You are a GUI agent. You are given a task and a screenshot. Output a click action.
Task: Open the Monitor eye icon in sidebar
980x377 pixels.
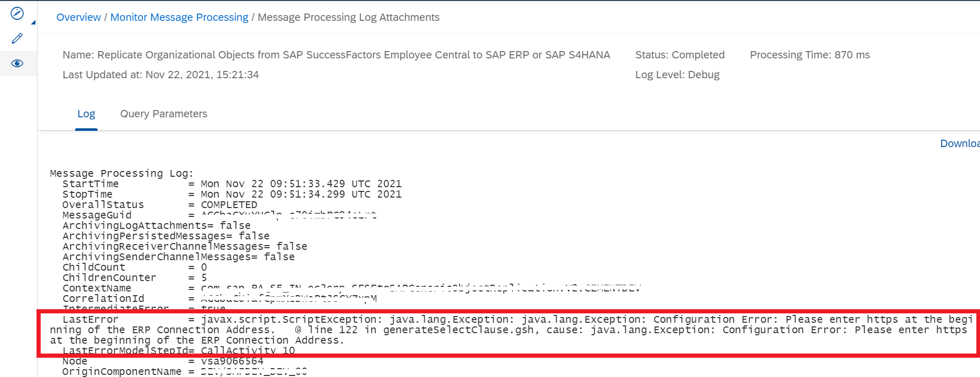pos(17,64)
